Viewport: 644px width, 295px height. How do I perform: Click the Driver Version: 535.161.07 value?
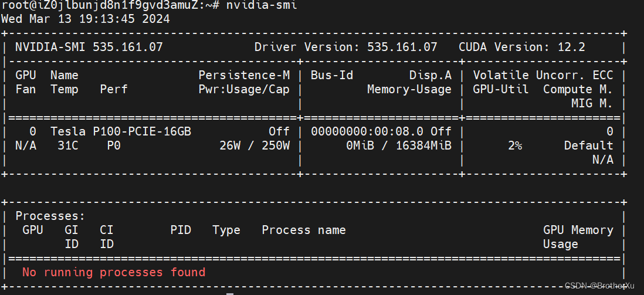pos(346,47)
